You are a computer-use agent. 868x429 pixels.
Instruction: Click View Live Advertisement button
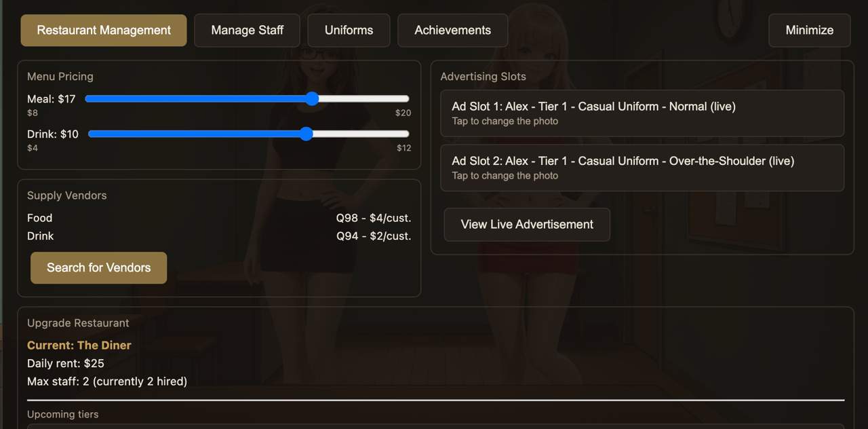(x=527, y=225)
